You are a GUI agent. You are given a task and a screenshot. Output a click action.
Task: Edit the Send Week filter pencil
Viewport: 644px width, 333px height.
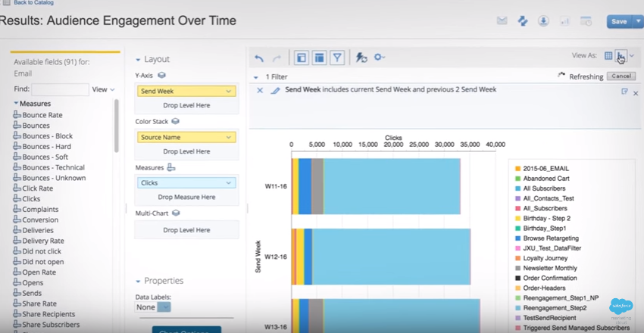[x=275, y=90]
